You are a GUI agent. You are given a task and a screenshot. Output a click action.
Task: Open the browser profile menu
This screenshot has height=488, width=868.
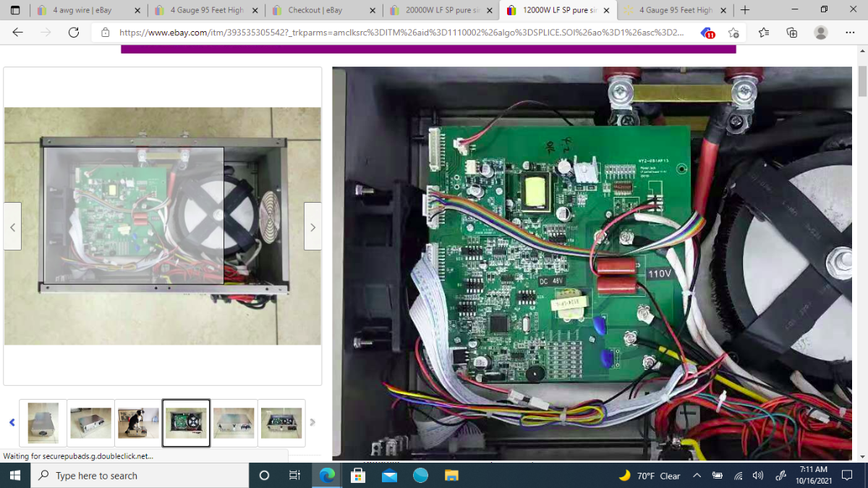[820, 33]
